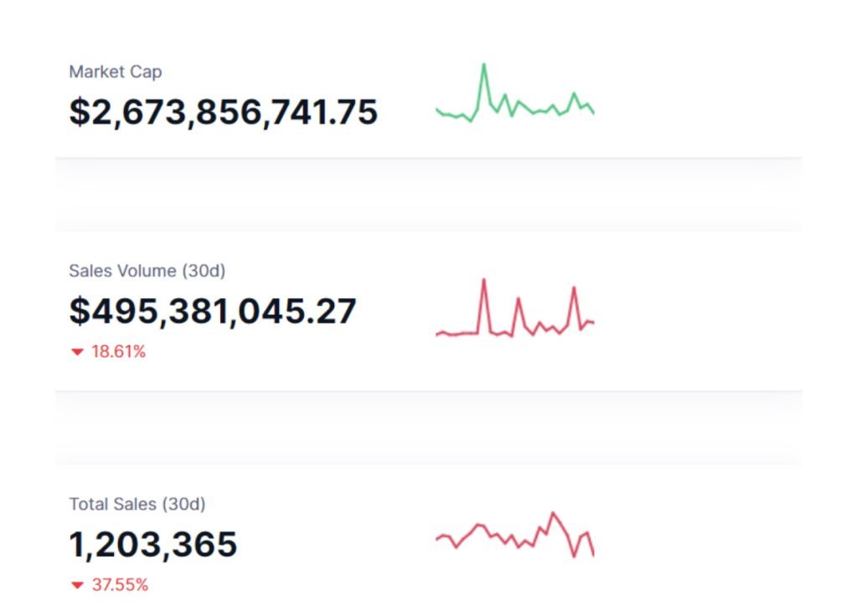Image resolution: width=858 pixels, height=616 pixels.
Task: Click the 37.55% change percentage text
Action: [x=120, y=585]
